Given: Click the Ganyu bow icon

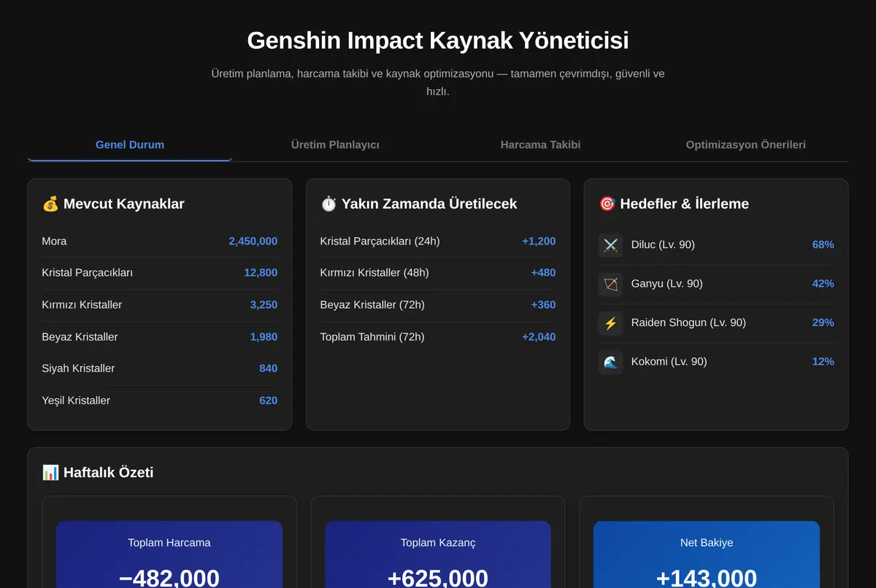Looking at the screenshot, I should [x=611, y=284].
